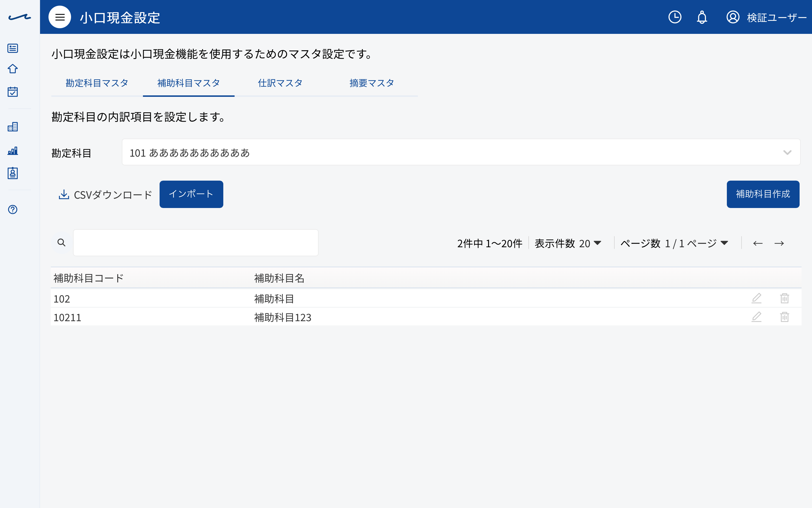Image resolution: width=812 pixels, height=508 pixels.
Task: Open help question mark icon
Action: [13, 209]
